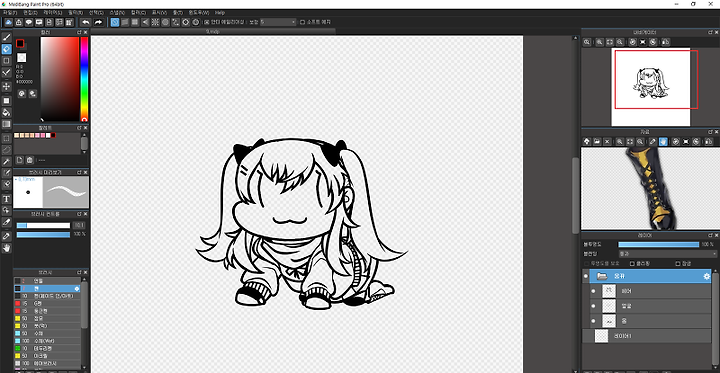Open the blending mode dropdown in Layers
Viewport: 720px width, 373px height.
tap(668, 254)
